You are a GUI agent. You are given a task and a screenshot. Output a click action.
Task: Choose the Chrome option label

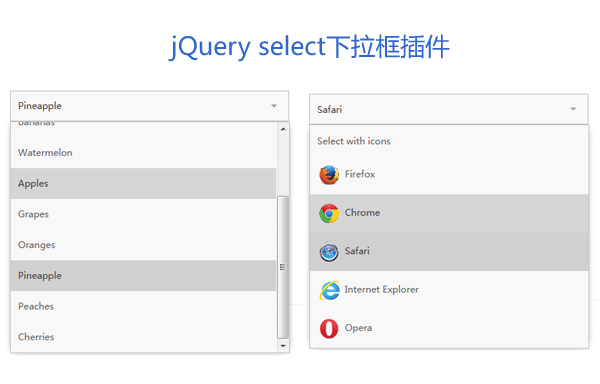[362, 213]
